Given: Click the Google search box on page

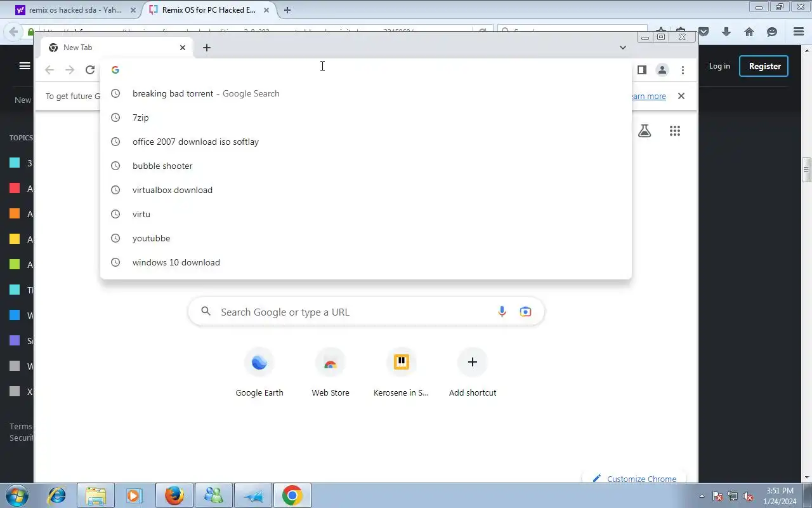Looking at the screenshot, I should 366,312.
